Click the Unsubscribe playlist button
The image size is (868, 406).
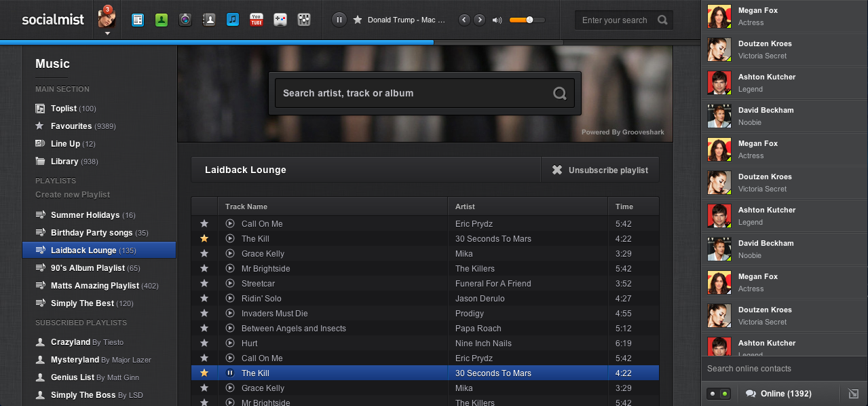click(600, 170)
